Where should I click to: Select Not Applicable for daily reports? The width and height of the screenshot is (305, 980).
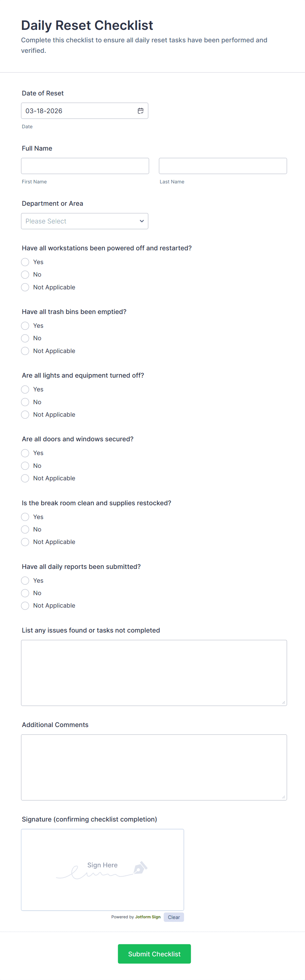25,606
